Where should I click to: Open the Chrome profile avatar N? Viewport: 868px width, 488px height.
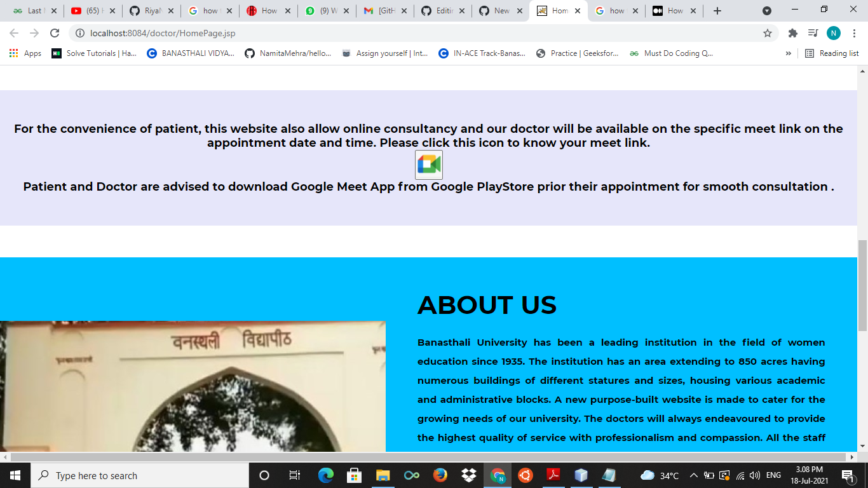coord(834,33)
